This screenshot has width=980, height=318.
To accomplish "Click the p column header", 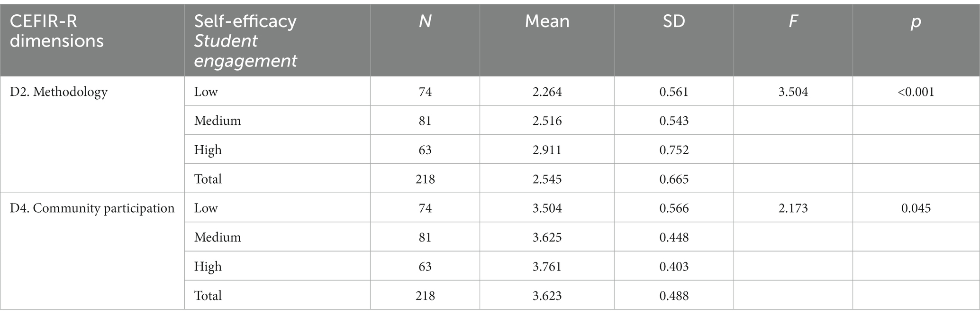I will click(x=916, y=22).
